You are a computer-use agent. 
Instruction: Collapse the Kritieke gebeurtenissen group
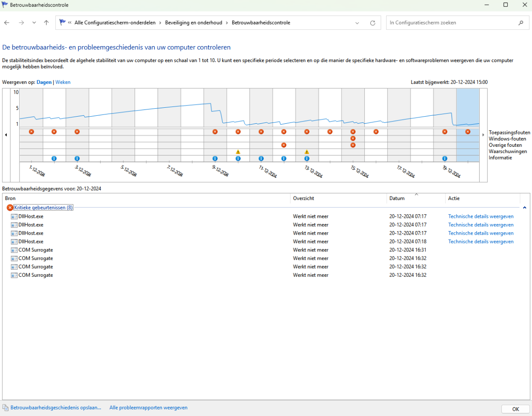tap(524, 208)
